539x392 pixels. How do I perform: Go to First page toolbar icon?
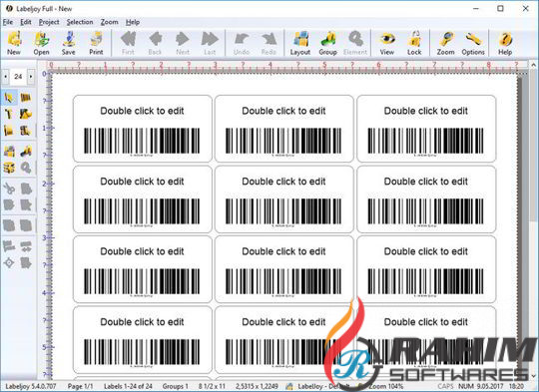tap(128, 43)
